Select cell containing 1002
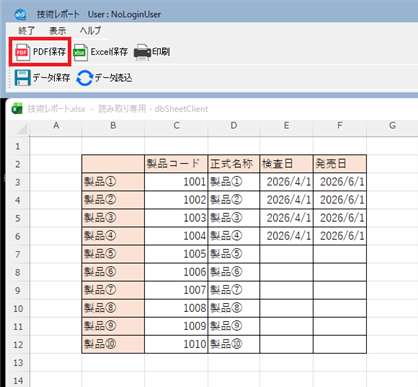Viewport: 418px width, 387px height. tap(176, 200)
